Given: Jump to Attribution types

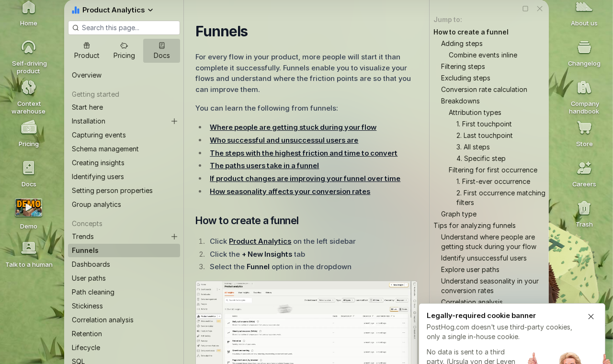Looking at the screenshot, I should coord(475,113).
